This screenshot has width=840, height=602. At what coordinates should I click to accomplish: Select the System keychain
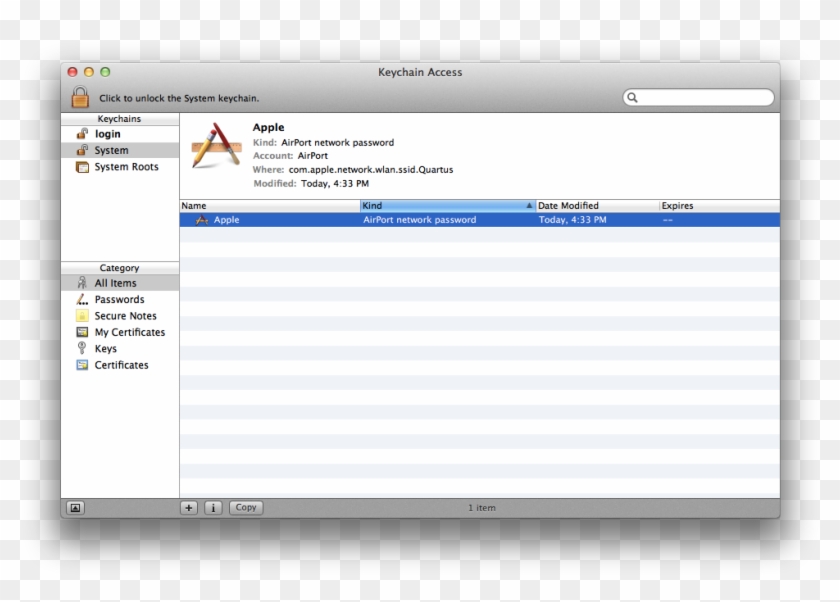pos(111,150)
